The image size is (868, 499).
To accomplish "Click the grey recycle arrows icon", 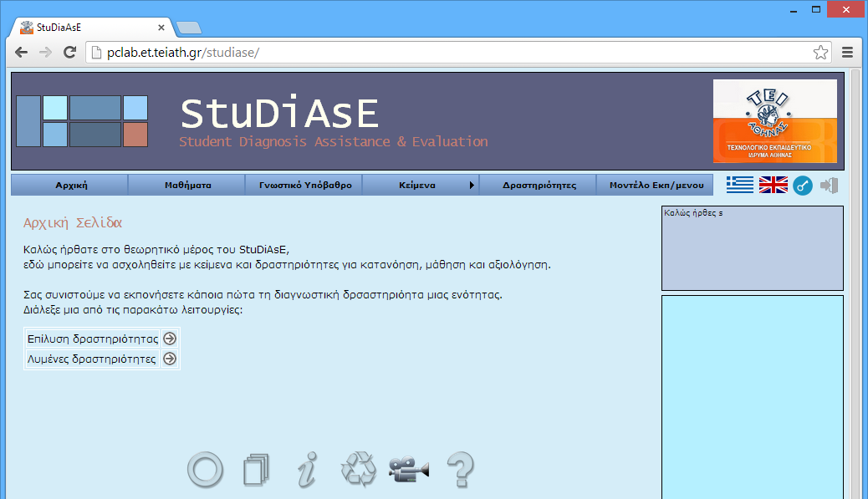I will coord(359,470).
